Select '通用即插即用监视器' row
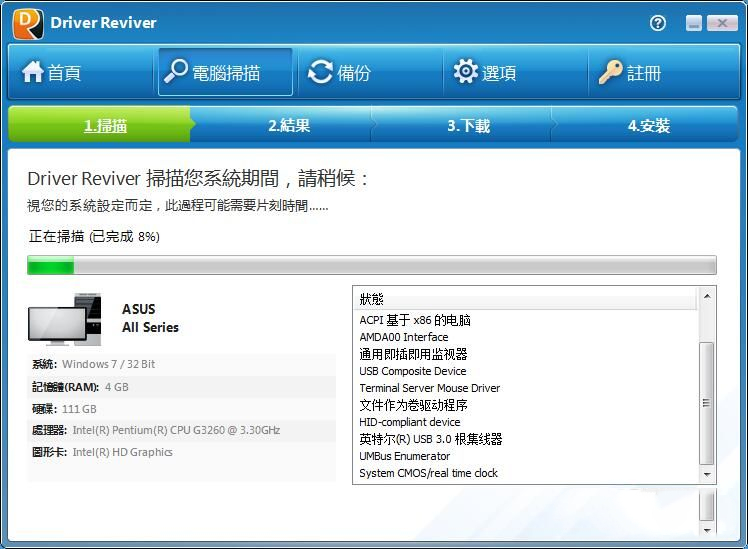This screenshot has width=748, height=549. tap(526, 354)
